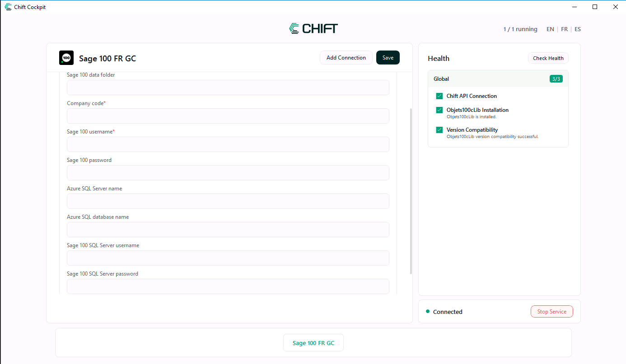Save the connection settings
626x364 pixels.
click(x=388, y=58)
